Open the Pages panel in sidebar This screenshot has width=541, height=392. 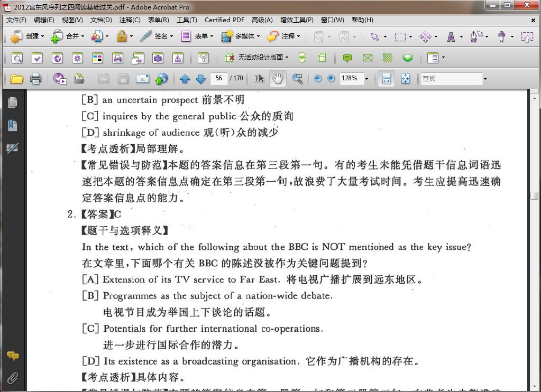point(13,102)
